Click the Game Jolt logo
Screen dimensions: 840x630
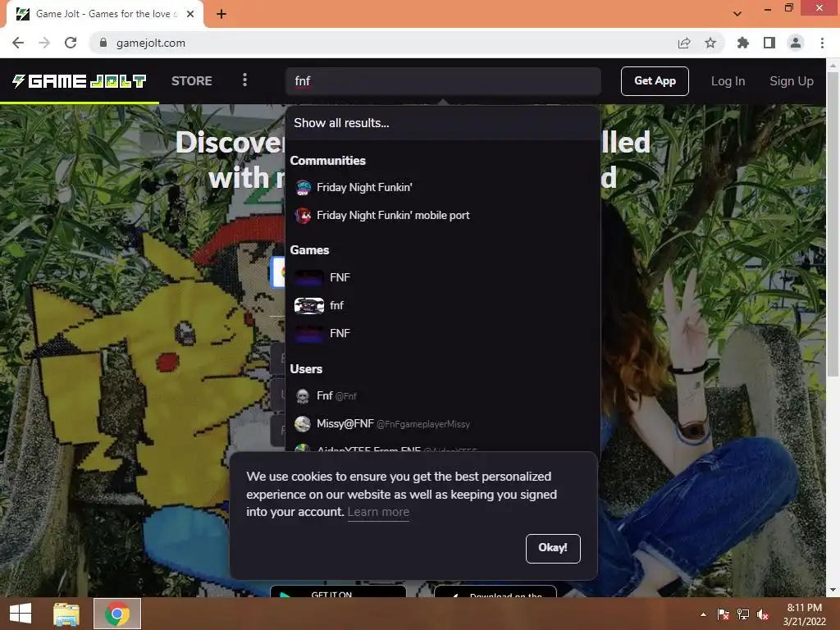[80, 81]
